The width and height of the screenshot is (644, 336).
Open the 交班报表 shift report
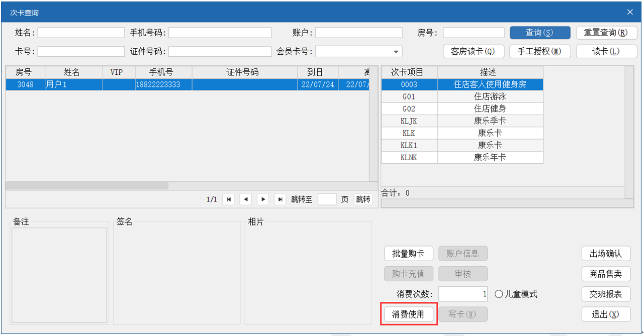coord(606,294)
